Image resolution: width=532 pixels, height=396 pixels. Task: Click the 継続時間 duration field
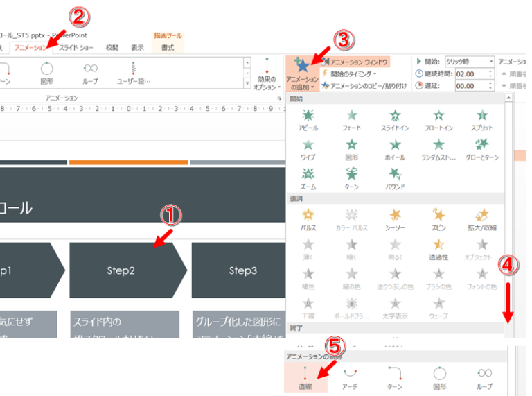point(473,74)
